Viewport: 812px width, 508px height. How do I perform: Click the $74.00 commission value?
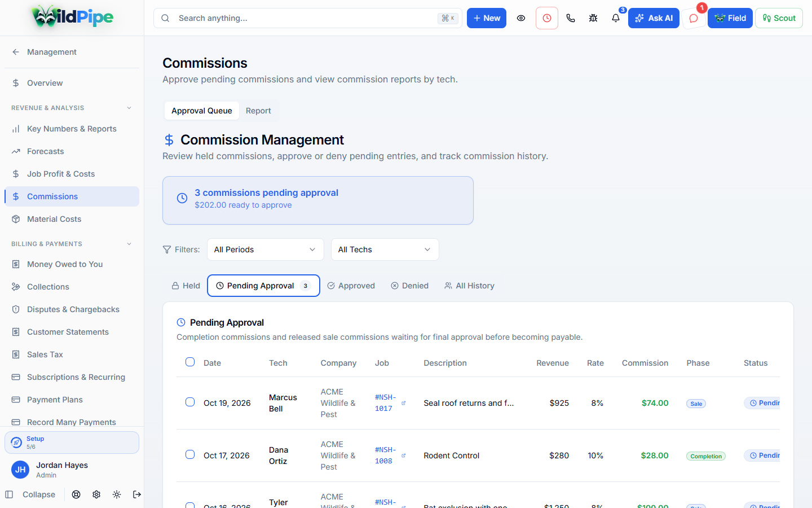pyautogui.click(x=655, y=403)
